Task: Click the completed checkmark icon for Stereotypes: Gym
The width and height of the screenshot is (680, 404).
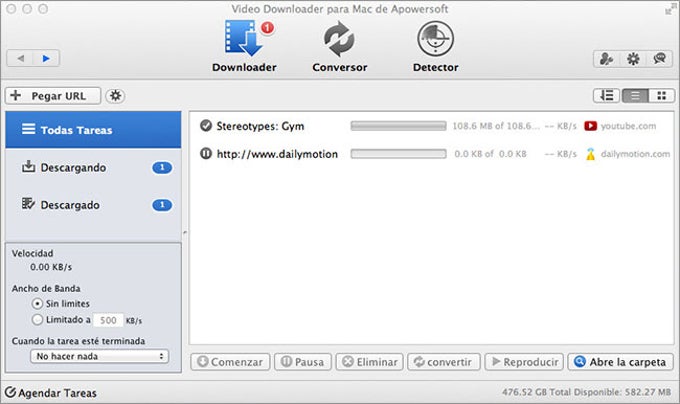Action: (206, 126)
